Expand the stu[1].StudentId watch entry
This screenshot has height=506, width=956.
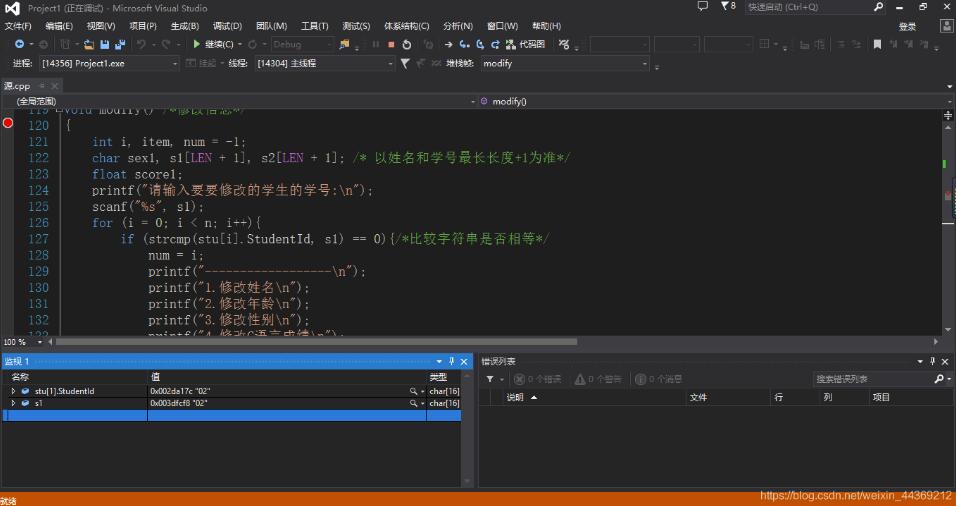coord(13,391)
